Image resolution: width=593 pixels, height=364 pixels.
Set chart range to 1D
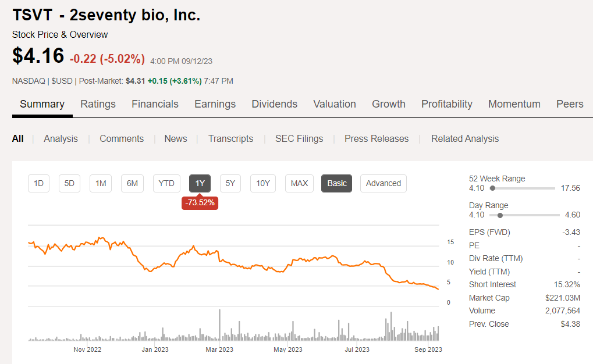[x=38, y=183]
